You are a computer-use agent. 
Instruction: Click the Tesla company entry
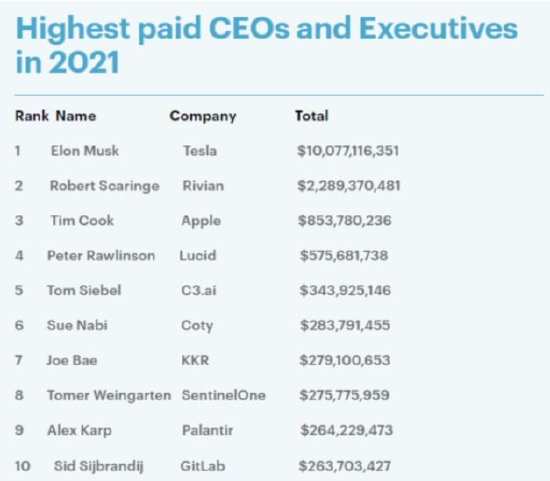point(200,151)
